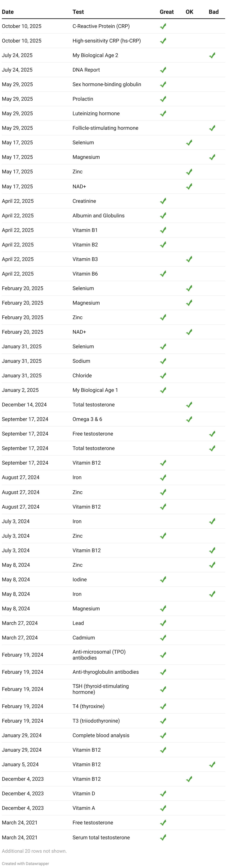
Task: Select the OK checkmark for Omega 3 & 6
Action: 189,419
